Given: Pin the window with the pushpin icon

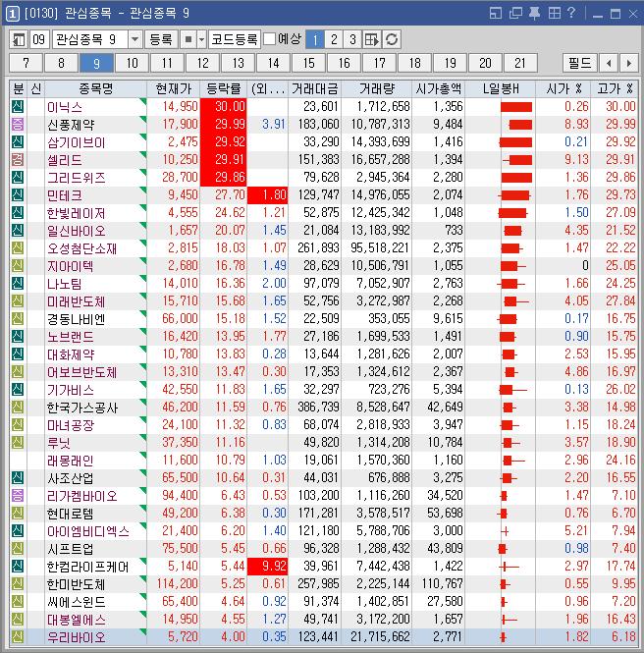Looking at the screenshot, I should (x=534, y=14).
